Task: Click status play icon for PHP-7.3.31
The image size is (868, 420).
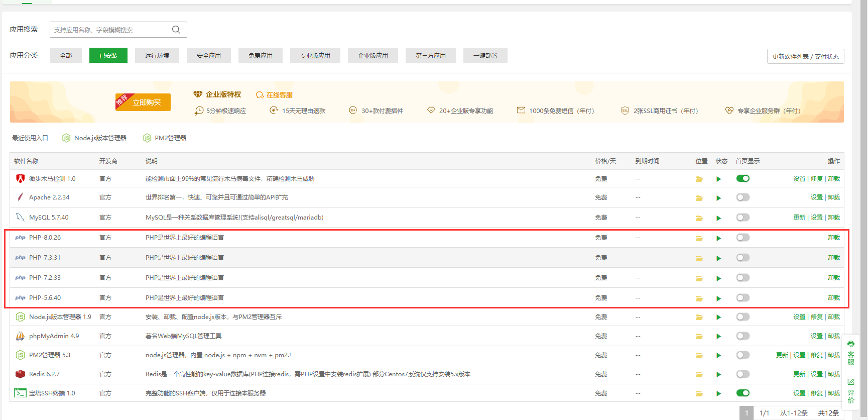Action: click(719, 258)
